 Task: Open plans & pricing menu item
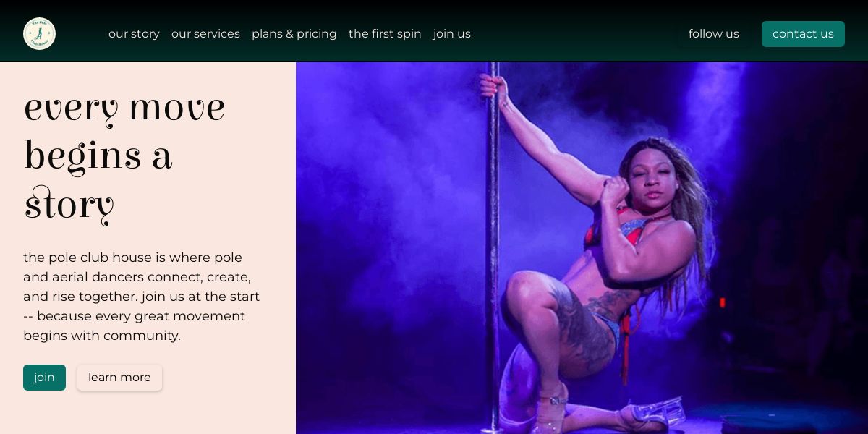(294, 34)
